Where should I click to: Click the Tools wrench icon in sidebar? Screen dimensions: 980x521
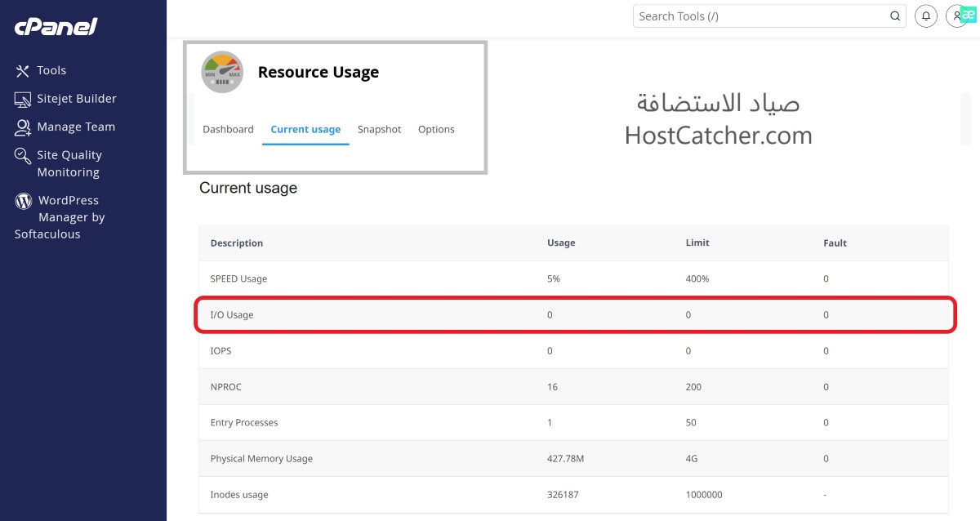pos(22,71)
